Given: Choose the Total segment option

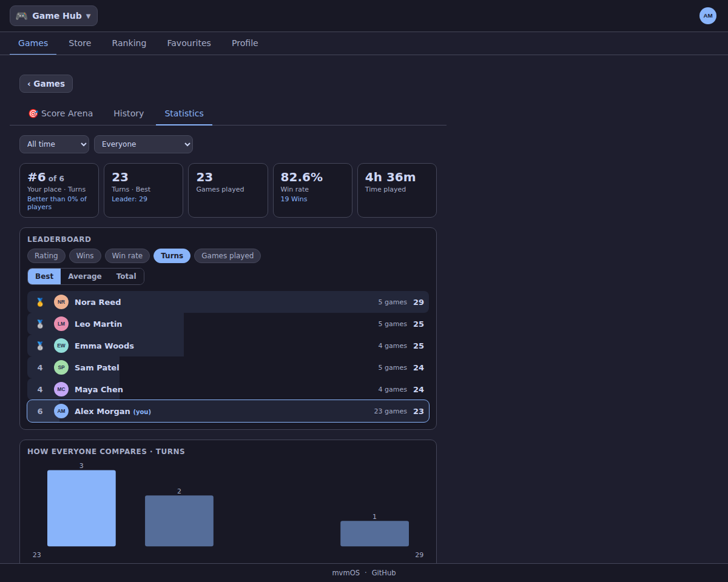Looking at the screenshot, I should coord(126,276).
